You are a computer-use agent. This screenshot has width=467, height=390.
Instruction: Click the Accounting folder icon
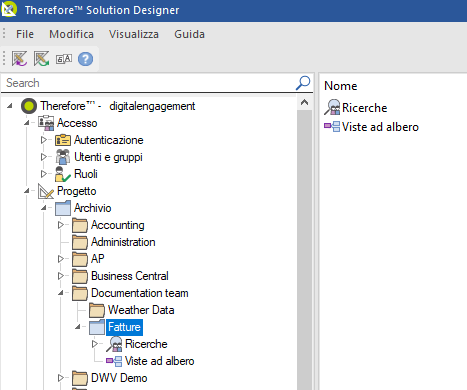pyautogui.click(x=80, y=225)
